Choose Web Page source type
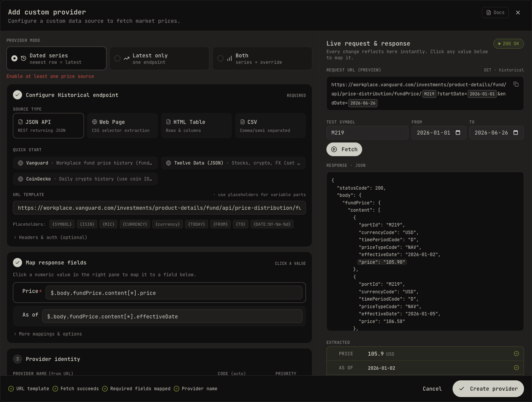This screenshot has height=402, width=532. click(122, 126)
